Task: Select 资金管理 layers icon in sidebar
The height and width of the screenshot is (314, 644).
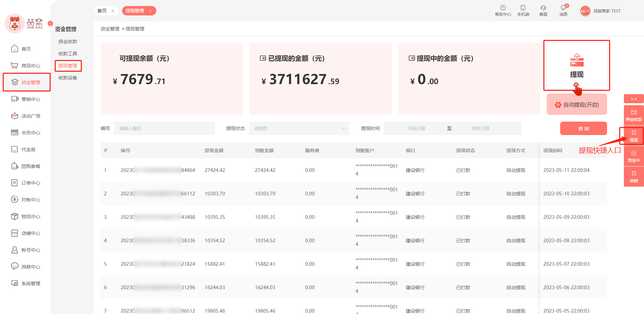Action: click(x=14, y=82)
